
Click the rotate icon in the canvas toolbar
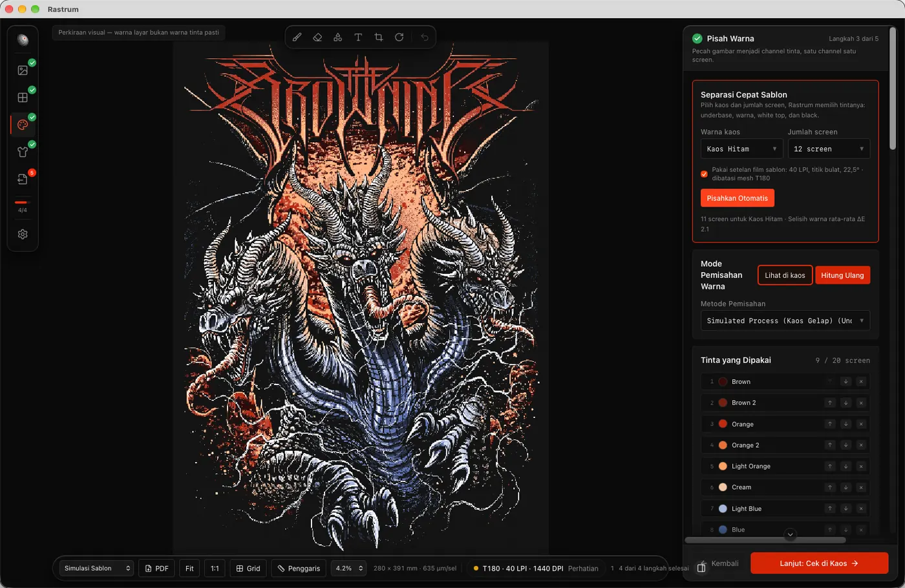tap(399, 37)
